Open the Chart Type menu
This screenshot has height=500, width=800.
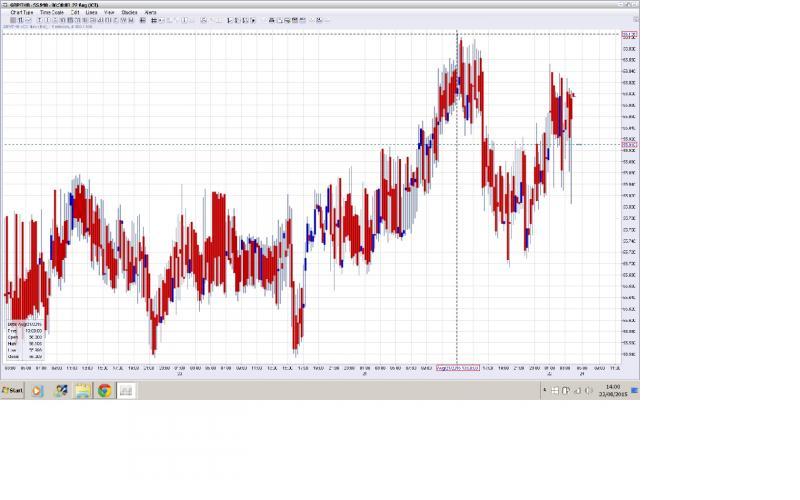coord(22,12)
